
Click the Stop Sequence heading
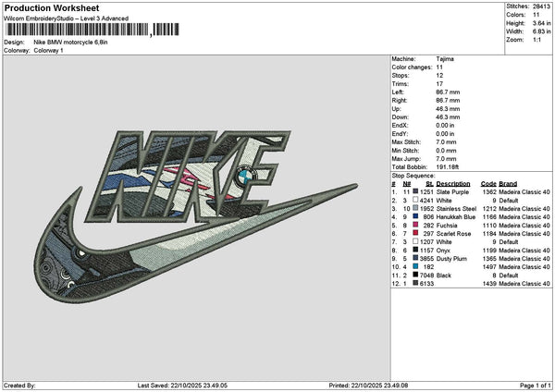coord(413,176)
